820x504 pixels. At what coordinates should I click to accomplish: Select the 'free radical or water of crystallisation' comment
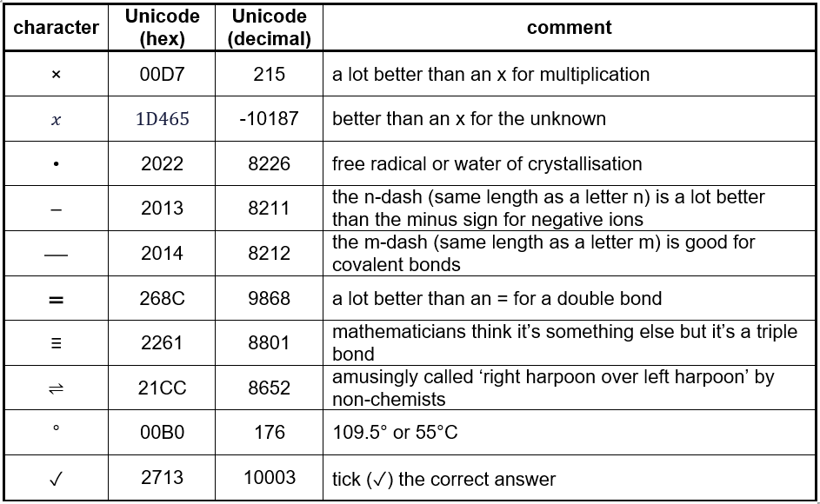tap(486, 164)
